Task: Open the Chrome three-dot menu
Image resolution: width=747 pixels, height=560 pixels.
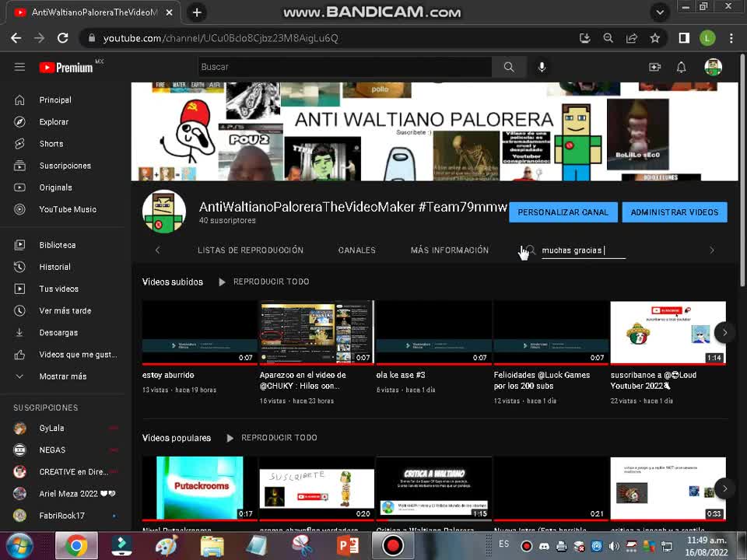Action: [x=731, y=38]
